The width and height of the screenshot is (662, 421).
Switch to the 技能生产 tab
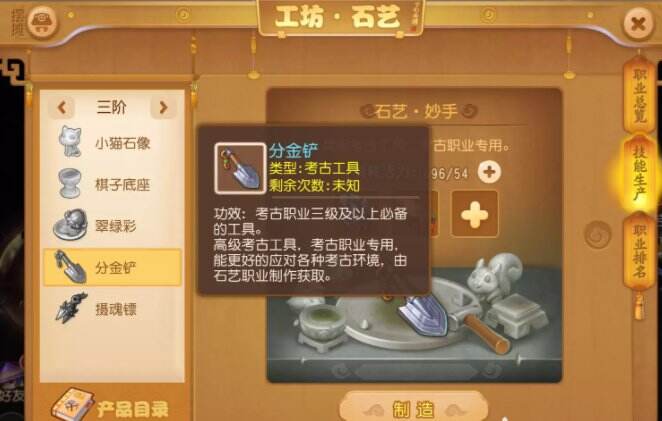coord(640,174)
